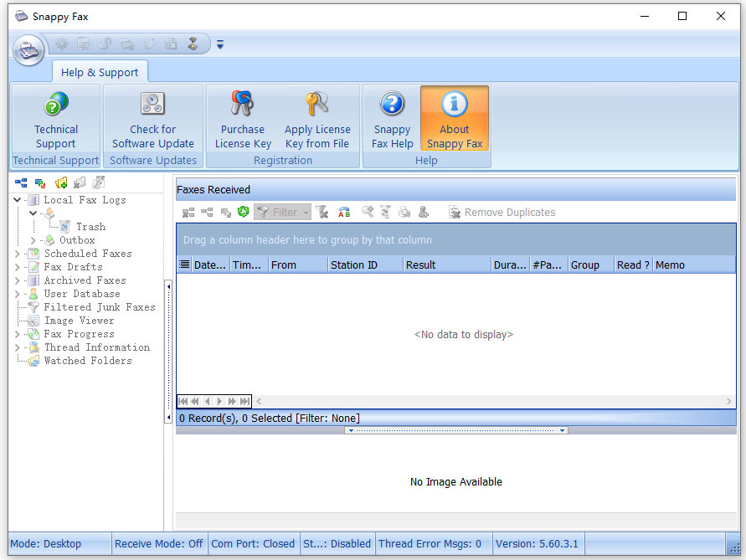The width and height of the screenshot is (746, 560).
Task: Click Apply License Key from File
Action: click(x=317, y=120)
